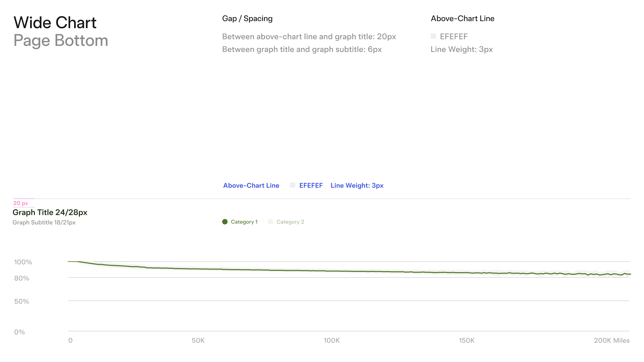Image resolution: width=644 pixels, height=362 pixels.
Task: Click the green line at its right end
Action: point(629,274)
